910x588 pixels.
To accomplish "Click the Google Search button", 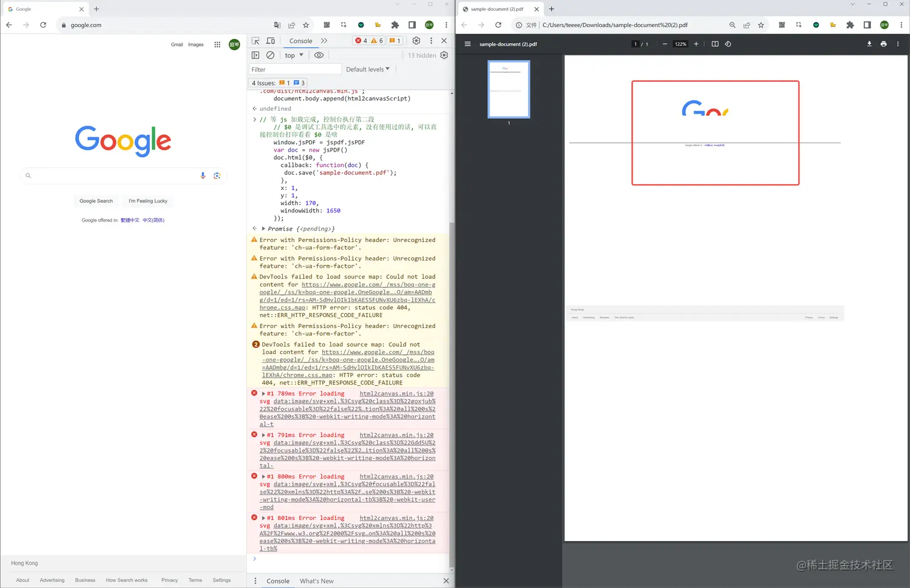I will tap(96, 201).
